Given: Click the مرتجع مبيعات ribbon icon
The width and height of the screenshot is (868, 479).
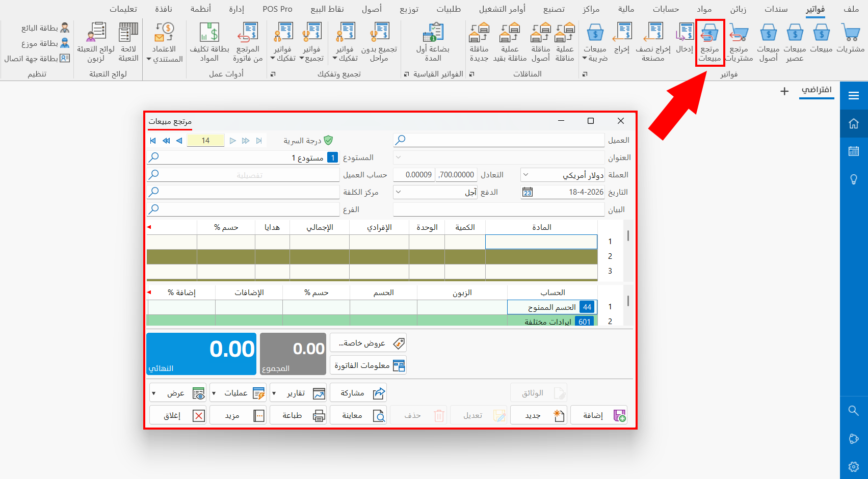Looking at the screenshot, I should [x=709, y=43].
